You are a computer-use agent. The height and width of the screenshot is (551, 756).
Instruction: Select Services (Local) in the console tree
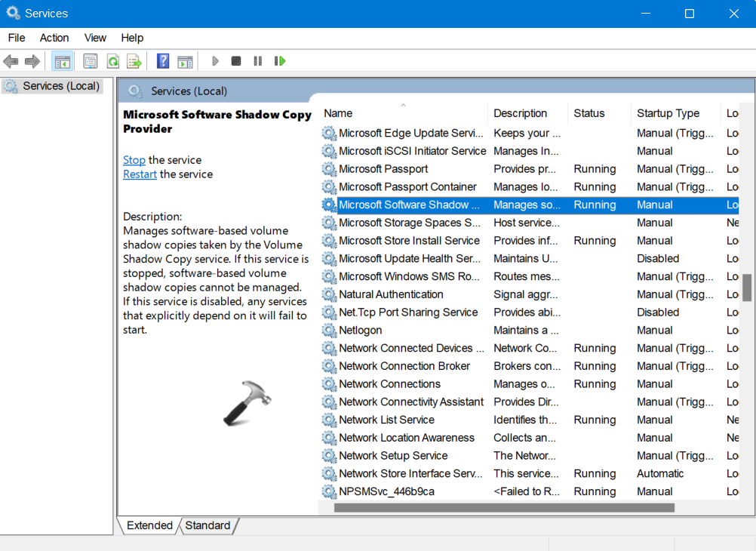60,86
